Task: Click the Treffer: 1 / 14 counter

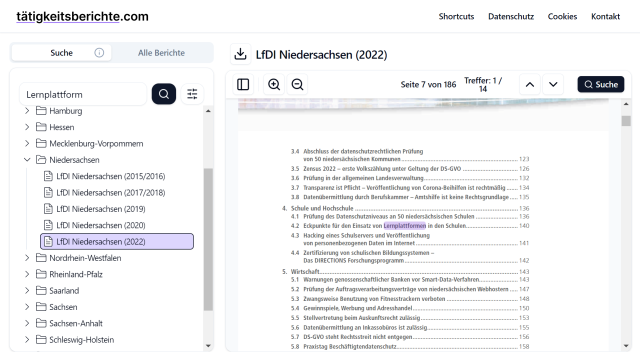Action: (483, 84)
